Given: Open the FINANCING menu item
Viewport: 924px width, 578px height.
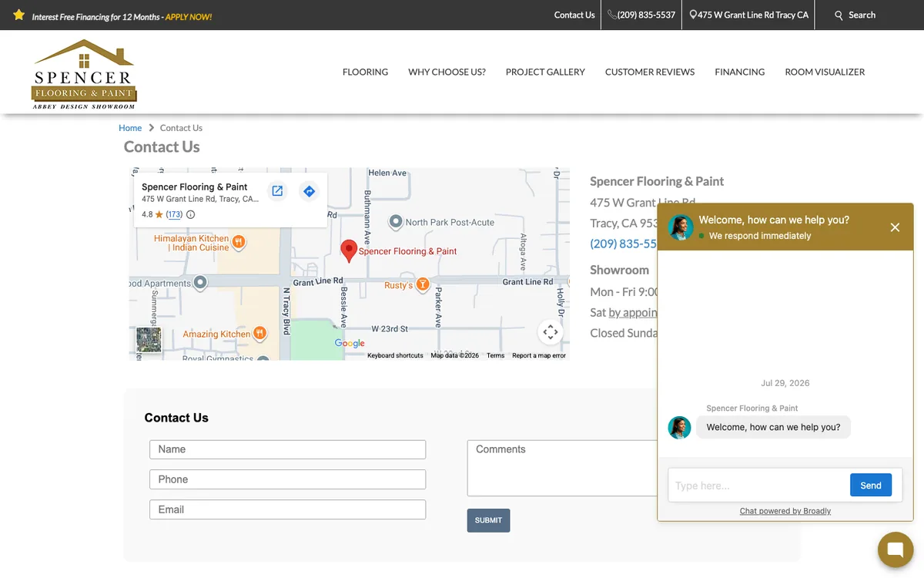Looking at the screenshot, I should [x=739, y=72].
